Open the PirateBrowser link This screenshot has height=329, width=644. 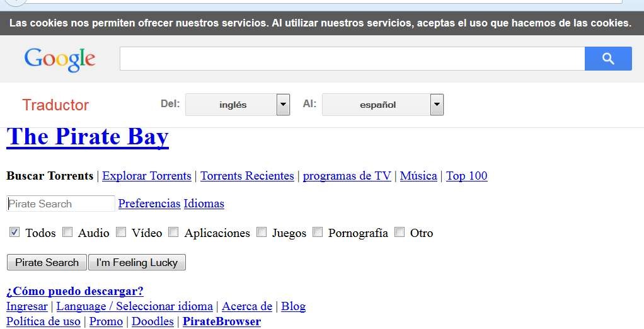[222, 321]
